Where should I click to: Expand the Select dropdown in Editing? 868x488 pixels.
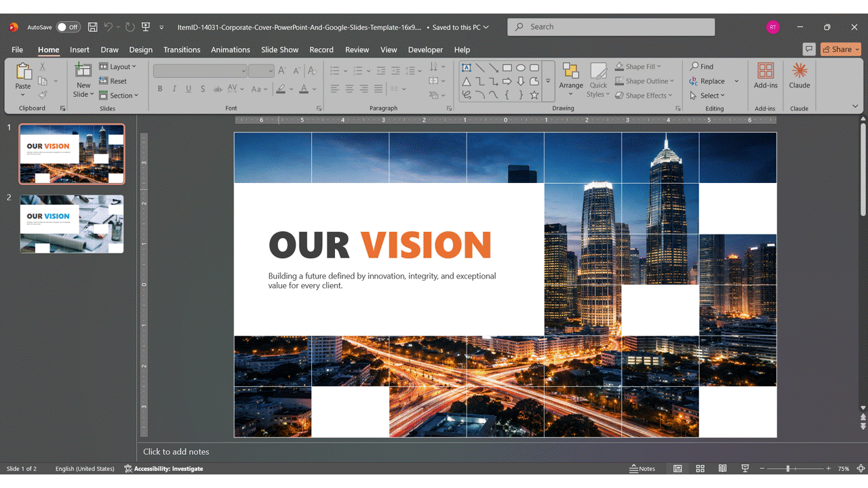[x=707, y=96]
